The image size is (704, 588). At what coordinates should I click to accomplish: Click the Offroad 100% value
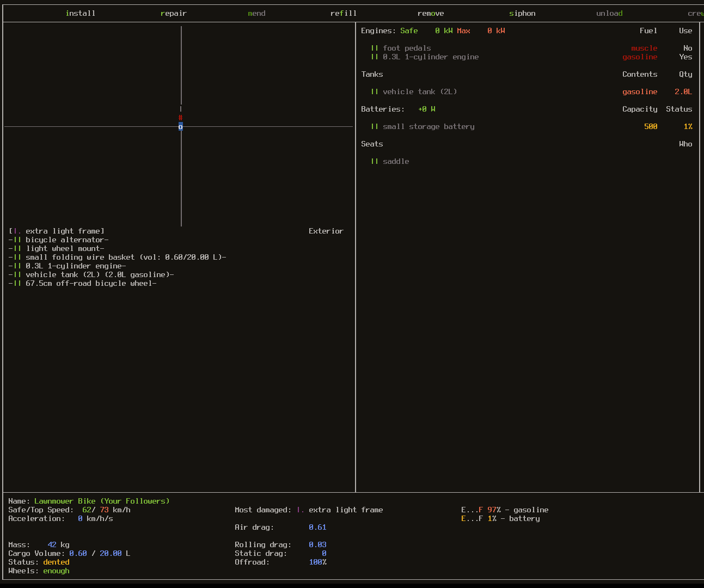pos(317,562)
